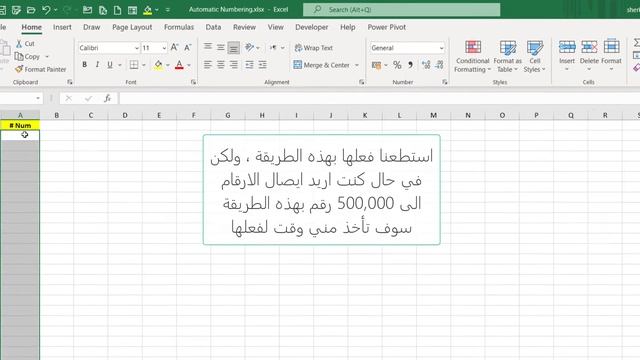Viewport: 640px width, 360px height.
Task: Toggle Merge & Center
Action: (x=322, y=65)
